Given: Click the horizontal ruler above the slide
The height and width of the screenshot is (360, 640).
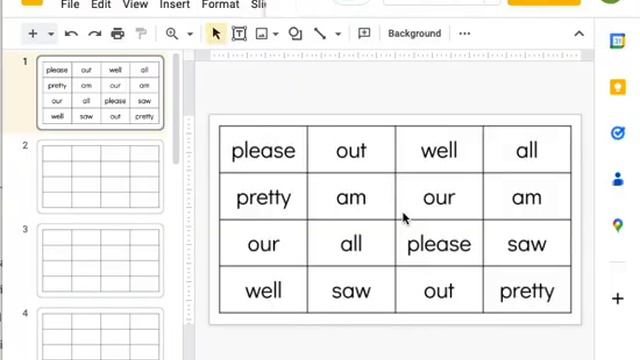Looking at the screenshot, I should point(394,56).
